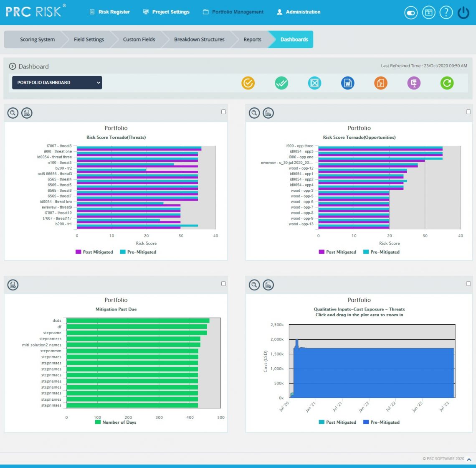
Task: Open the PORTFOLIO DASHBOARD dropdown
Action: click(56, 82)
